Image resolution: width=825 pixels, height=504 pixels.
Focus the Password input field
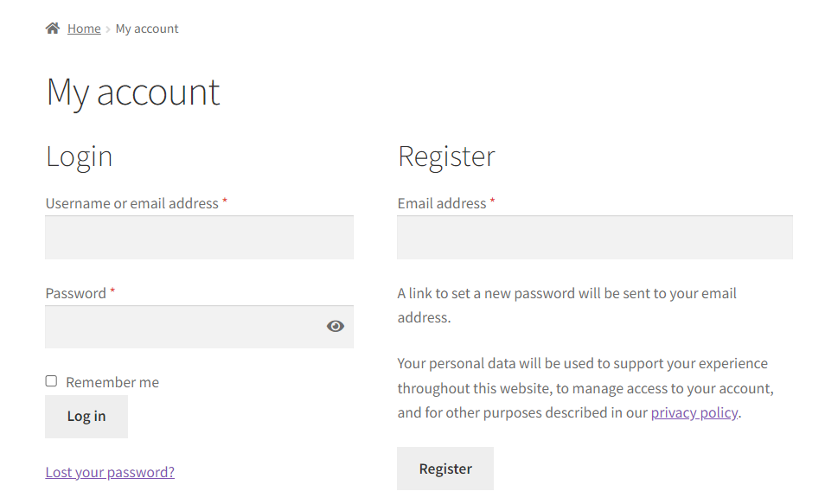200,327
